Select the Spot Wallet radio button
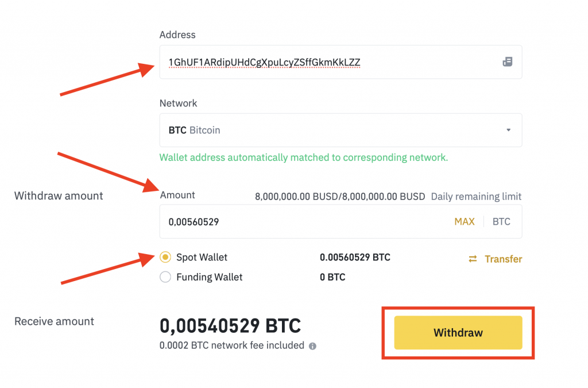The height and width of the screenshot is (388, 588). [165, 258]
